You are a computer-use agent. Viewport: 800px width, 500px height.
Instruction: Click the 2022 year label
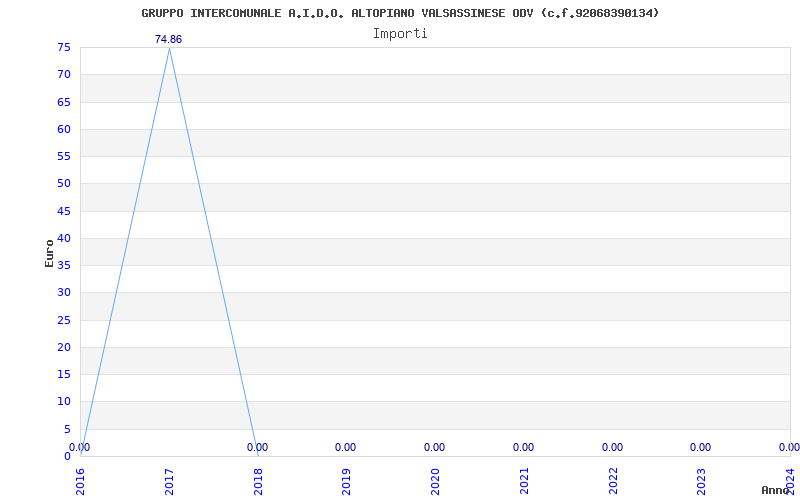[613, 482]
